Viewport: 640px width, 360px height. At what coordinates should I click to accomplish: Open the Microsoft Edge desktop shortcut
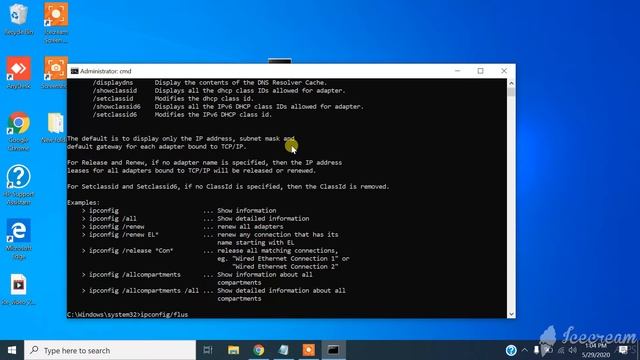coord(18,239)
